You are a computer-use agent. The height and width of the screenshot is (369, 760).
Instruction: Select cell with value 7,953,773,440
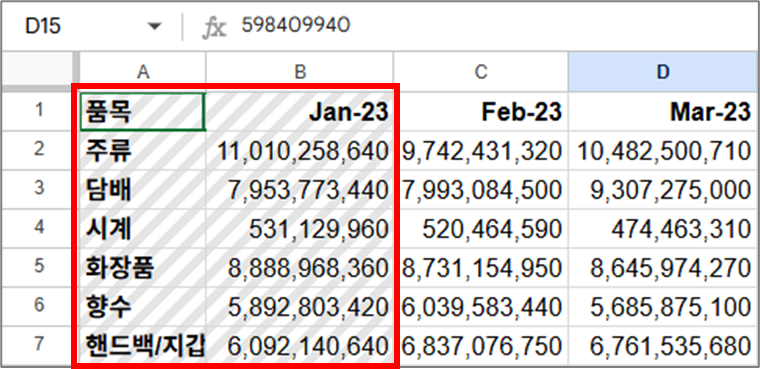click(x=300, y=190)
